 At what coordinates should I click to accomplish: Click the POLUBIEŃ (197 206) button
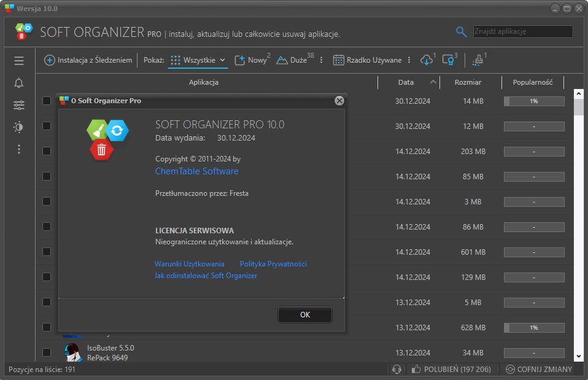point(452,370)
